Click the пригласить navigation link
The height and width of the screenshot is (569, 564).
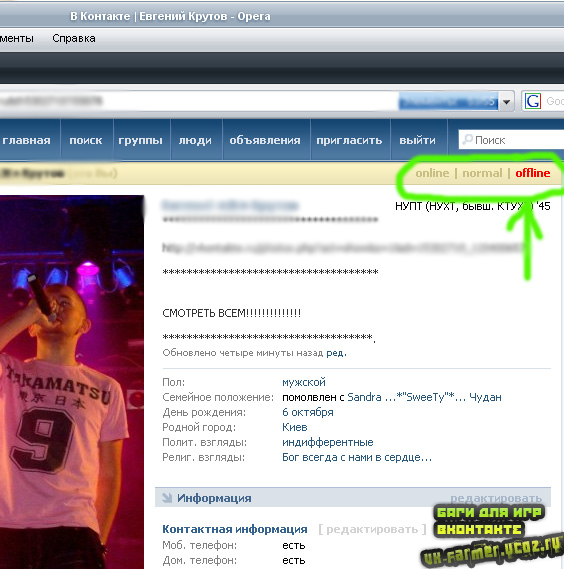[x=349, y=140]
